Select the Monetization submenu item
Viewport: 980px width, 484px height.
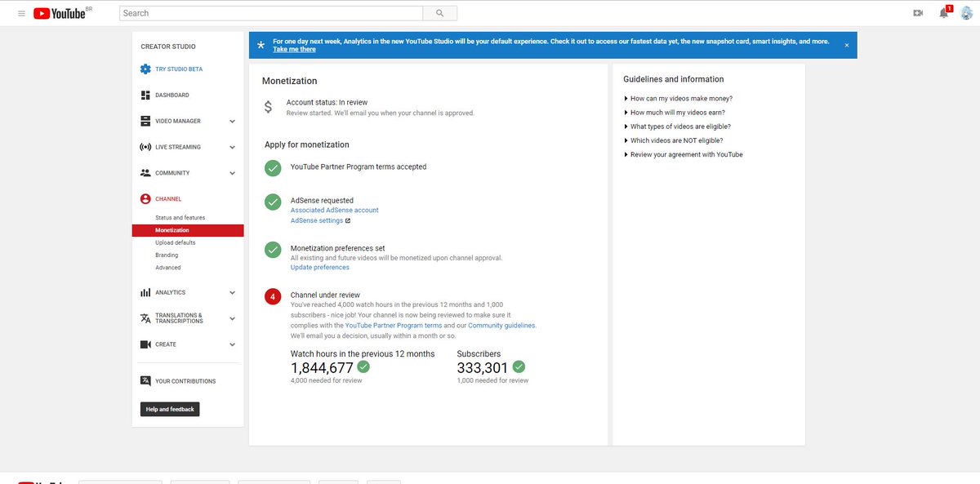tap(188, 230)
